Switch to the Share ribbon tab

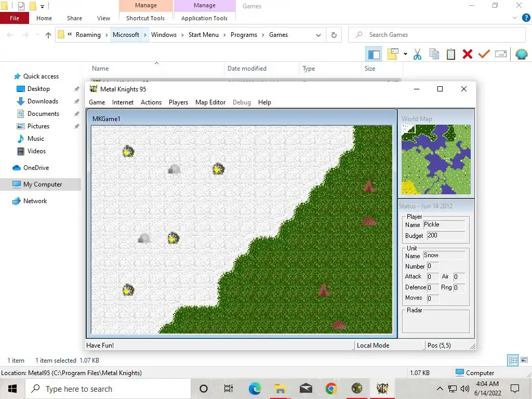tap(74, 18)
